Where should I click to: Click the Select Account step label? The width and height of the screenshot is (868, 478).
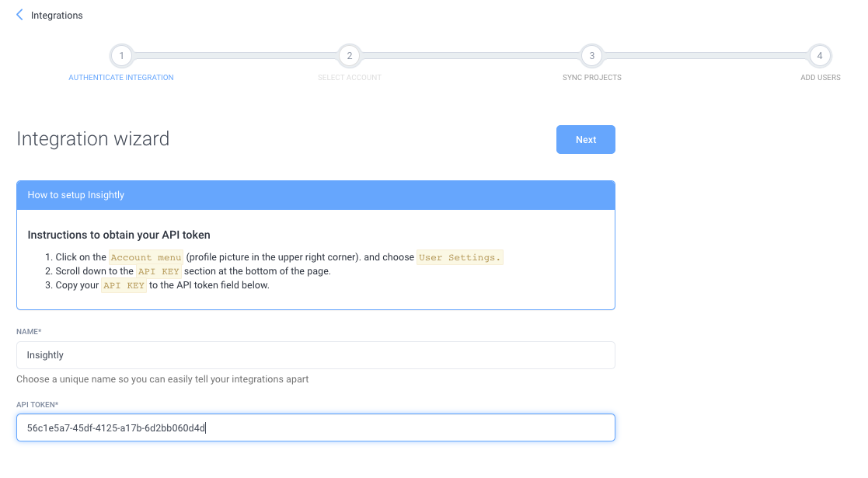[x=350, y=78]
